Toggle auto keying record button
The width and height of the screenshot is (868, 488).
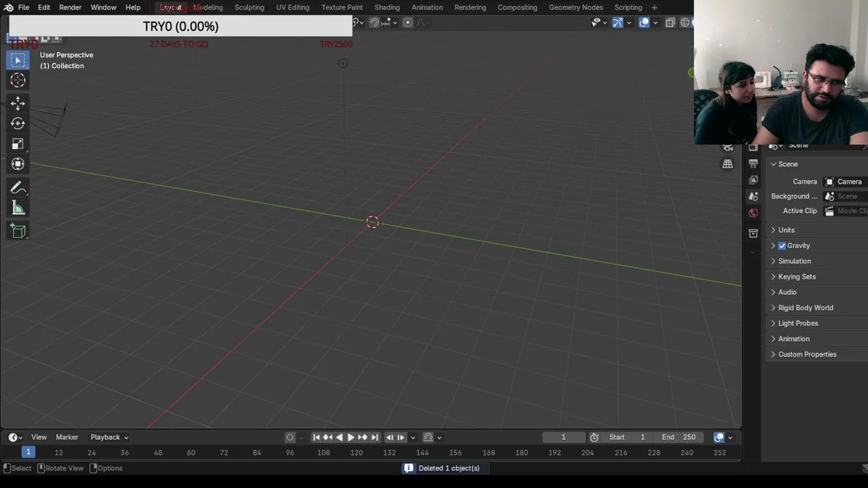290,437
